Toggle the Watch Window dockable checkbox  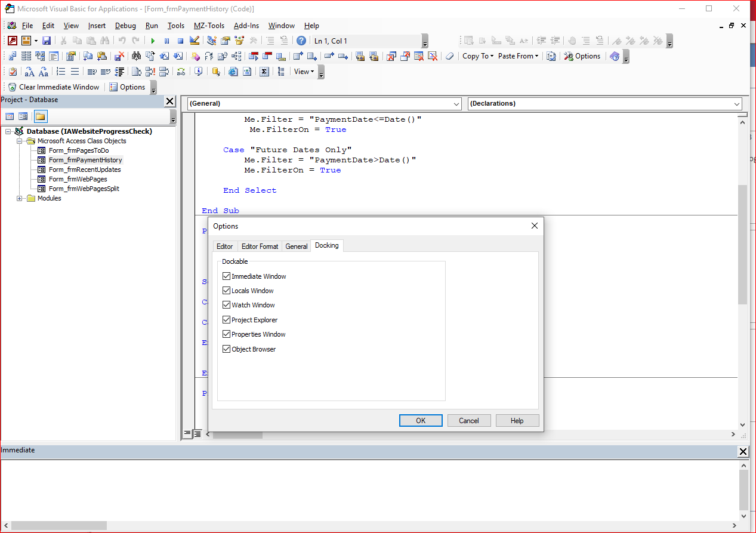(x=227, y=305)
